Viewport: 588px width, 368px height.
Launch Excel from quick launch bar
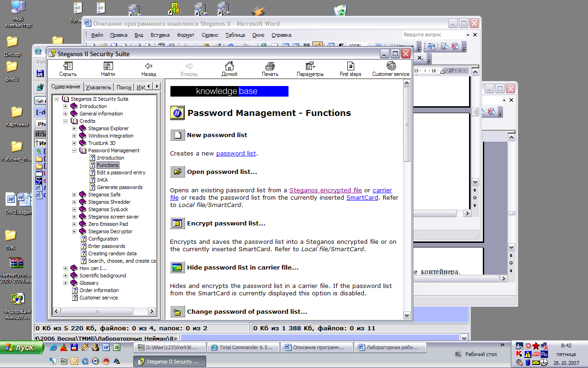117,348
